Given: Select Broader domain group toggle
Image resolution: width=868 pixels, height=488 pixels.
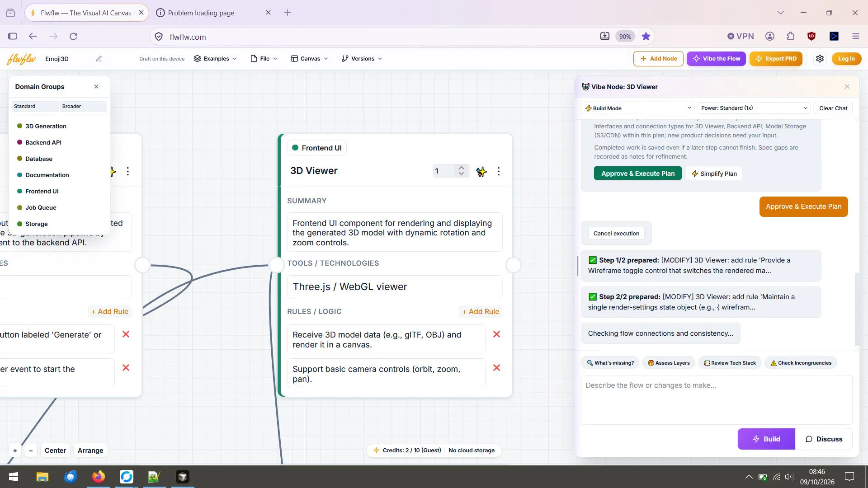Looking at the screenshot, I should 84,106.
